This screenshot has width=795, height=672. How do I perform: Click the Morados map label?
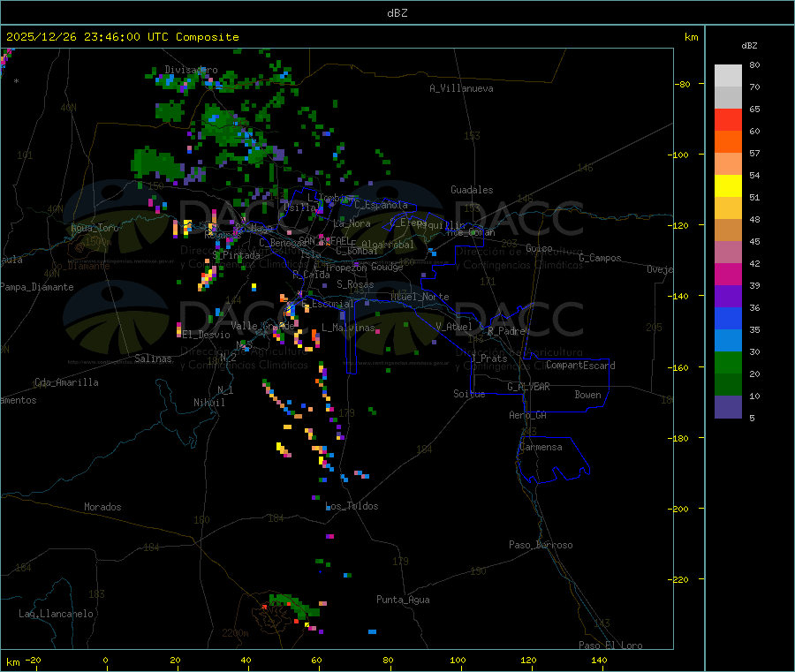coord(102,507)
